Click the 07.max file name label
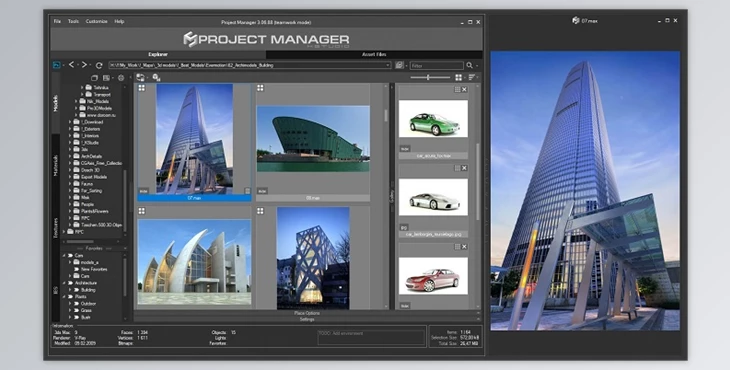730x370 pixels. 194,198
